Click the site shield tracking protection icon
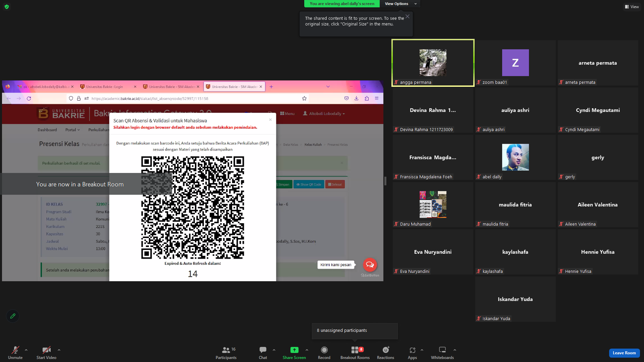The height and width of the screenshot is (362, 644). [x=71, y=99]
